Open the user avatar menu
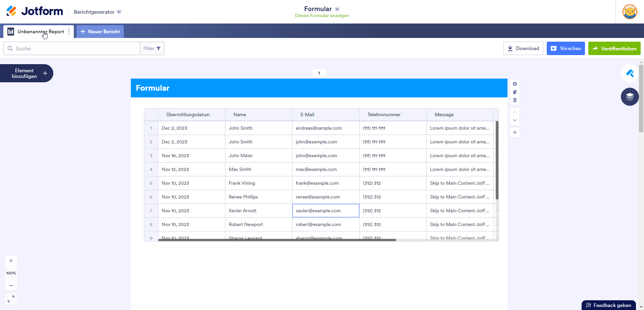The width and height of the screenshot is (644, 310). tap(630, 12)
